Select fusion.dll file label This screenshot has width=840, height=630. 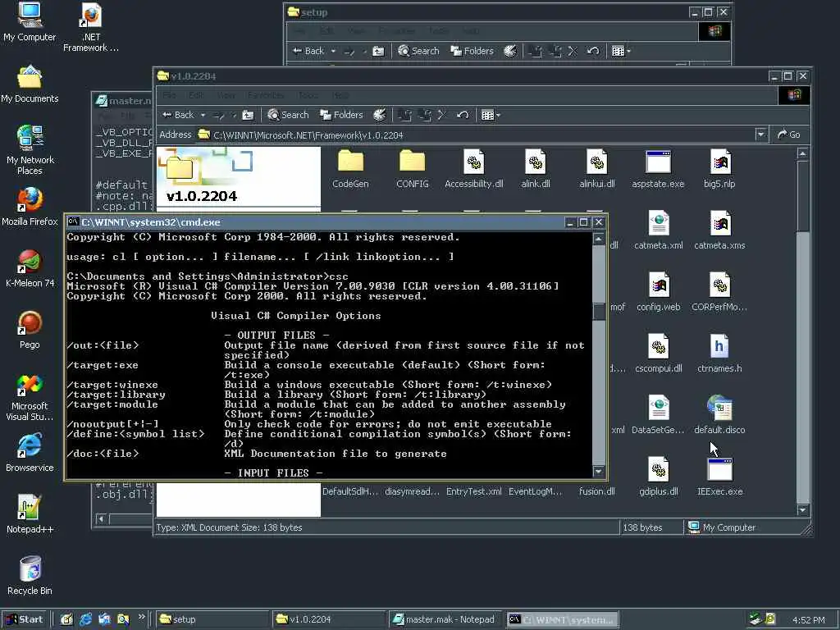pyautogui.click(x=597, y=491)
